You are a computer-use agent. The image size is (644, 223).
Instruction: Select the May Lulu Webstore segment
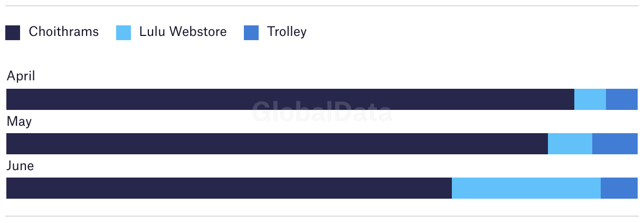click(570, 144)
